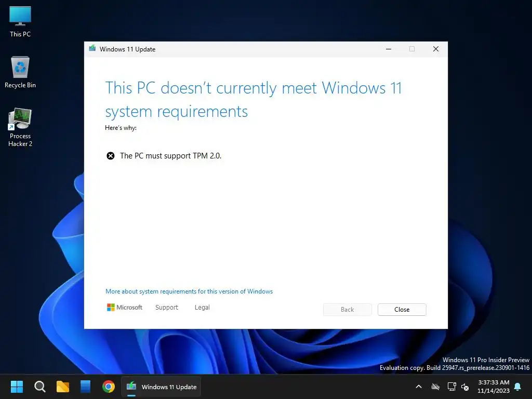
Task: Open the network status tray icon
Action: [451, 387]
